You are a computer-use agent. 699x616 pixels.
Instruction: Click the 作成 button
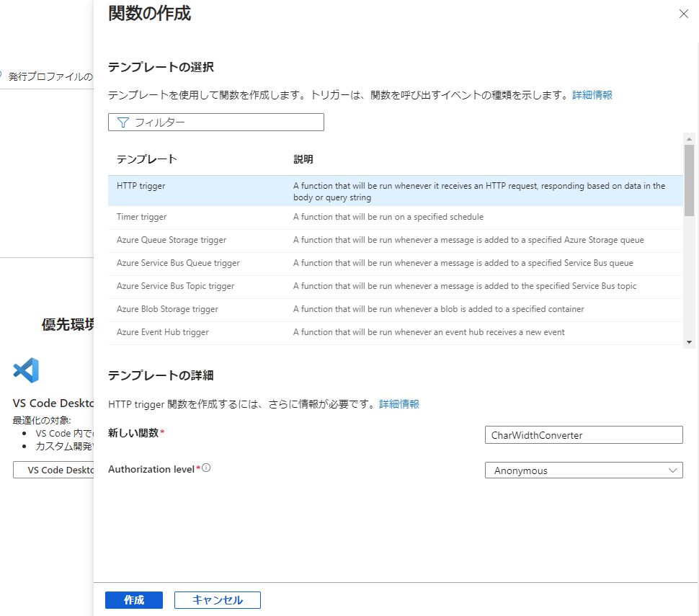(x=134, y=600)
